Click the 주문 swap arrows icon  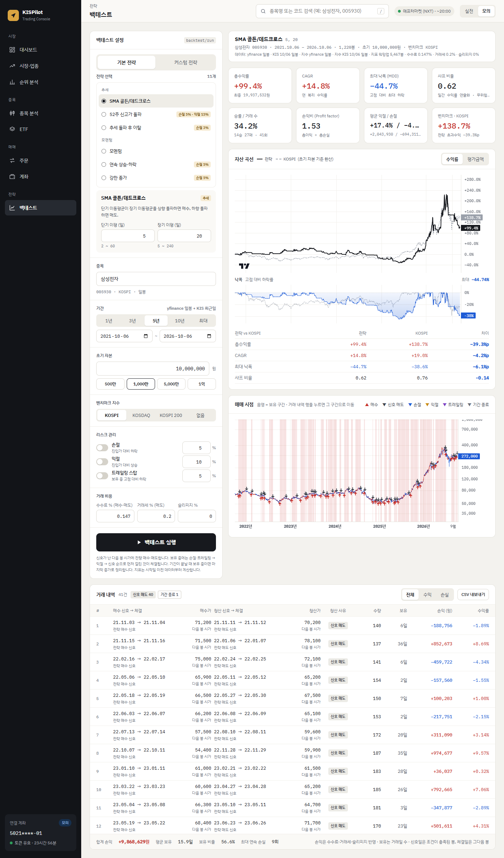(12, 160)
